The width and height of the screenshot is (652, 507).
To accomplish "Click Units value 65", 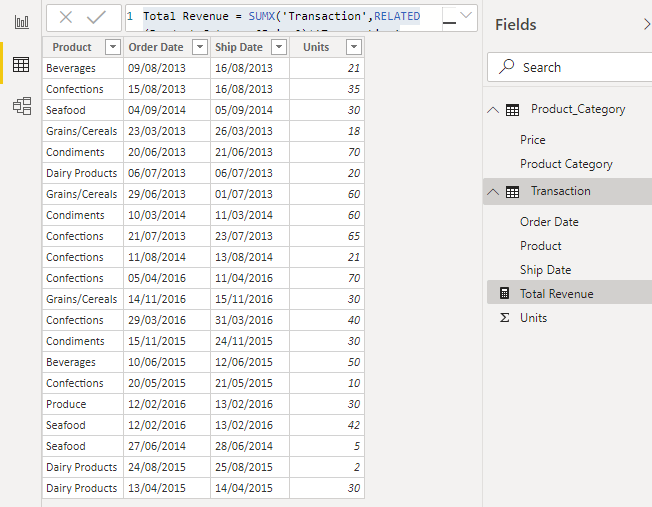I will (327, 236).
